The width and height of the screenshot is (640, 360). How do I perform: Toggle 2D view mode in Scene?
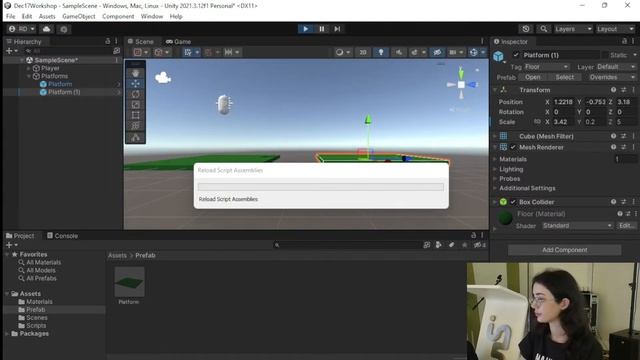(362, 52)
